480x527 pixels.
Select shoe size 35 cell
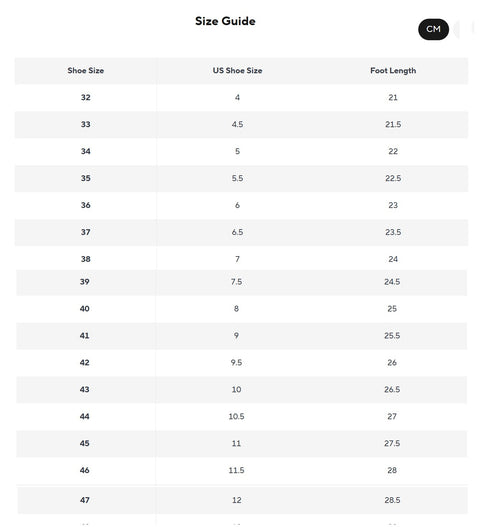(x=85, y=178)
